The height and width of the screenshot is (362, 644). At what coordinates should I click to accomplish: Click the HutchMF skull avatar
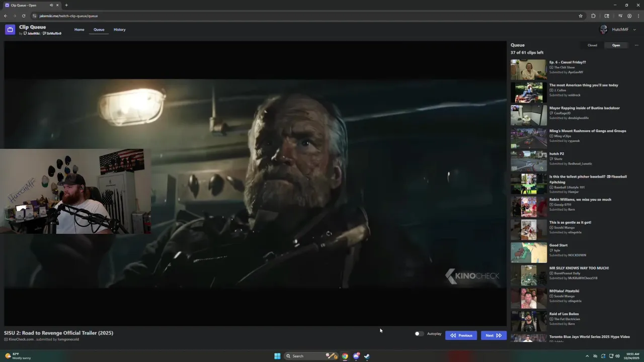click(603, 30)
